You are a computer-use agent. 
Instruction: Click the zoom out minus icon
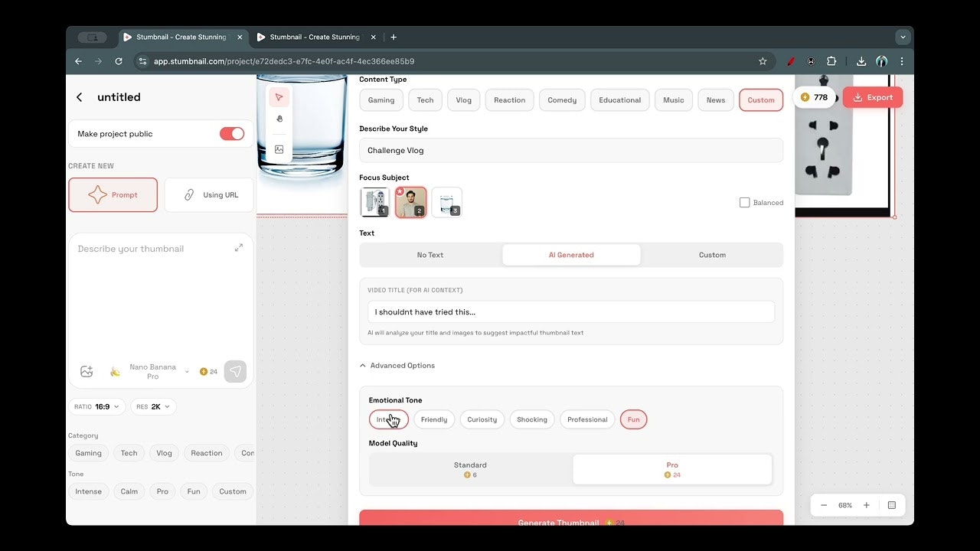(x=824, y=505)
